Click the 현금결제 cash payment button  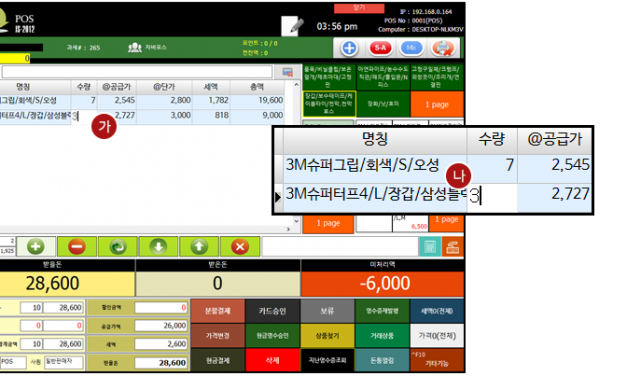(218, 360)
